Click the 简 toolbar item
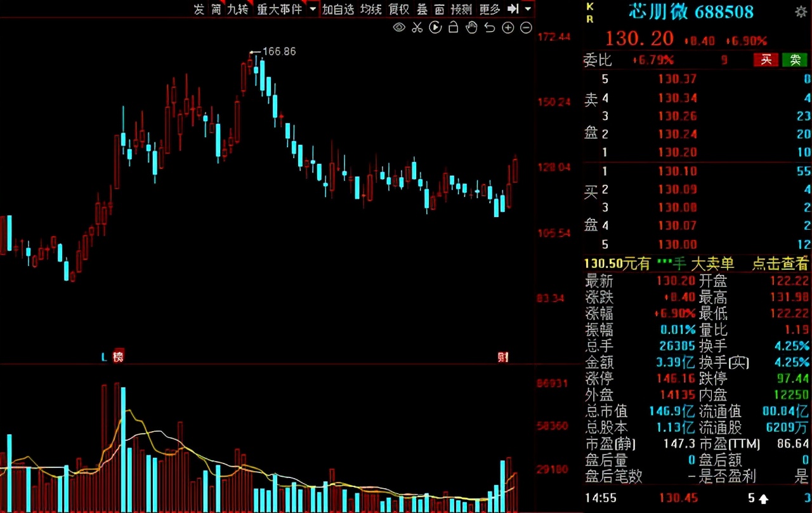Image resolution: width=812 pixels, height=513 pixels. (x=216, y=10)
